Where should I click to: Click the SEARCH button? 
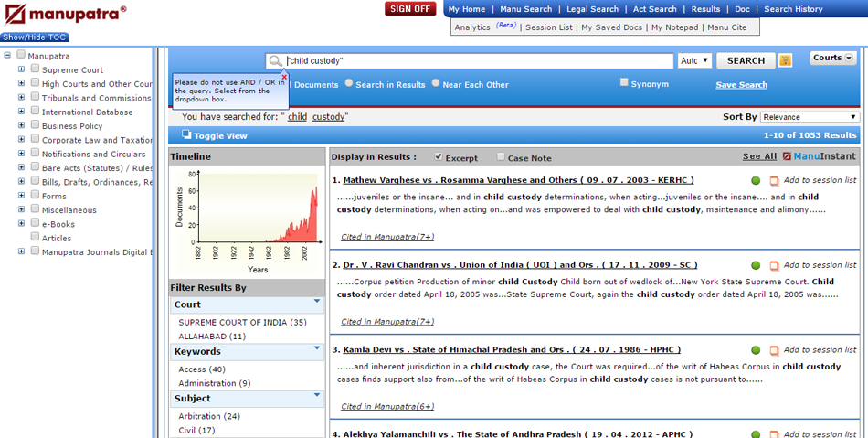click(746, 61)
